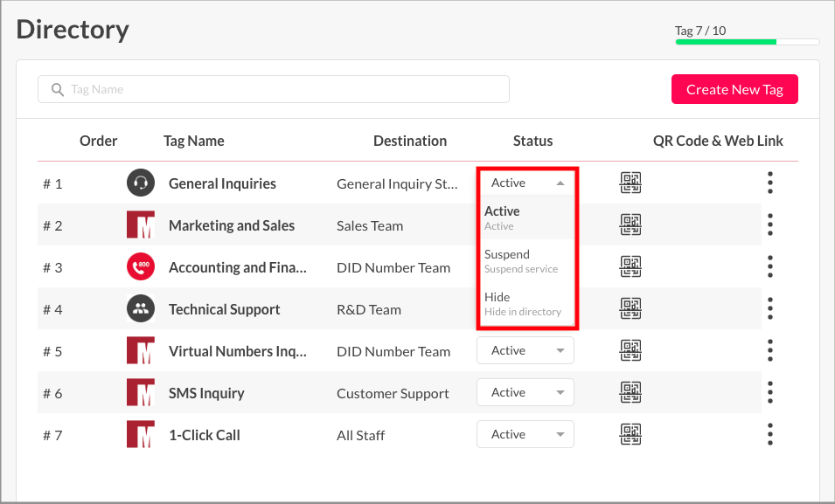Screen dimensions: 835x504
Task: Click the Accounting 800 phone avatar
Action: 141,266
